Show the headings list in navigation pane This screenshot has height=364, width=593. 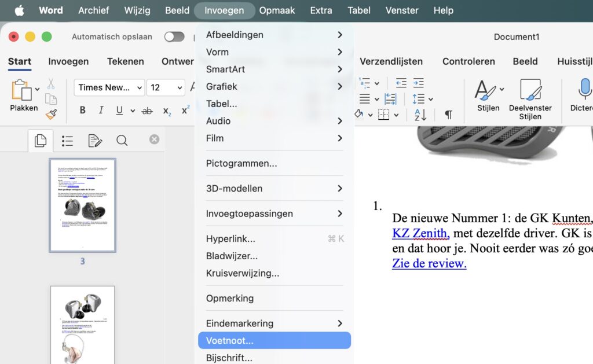(67, 141)
